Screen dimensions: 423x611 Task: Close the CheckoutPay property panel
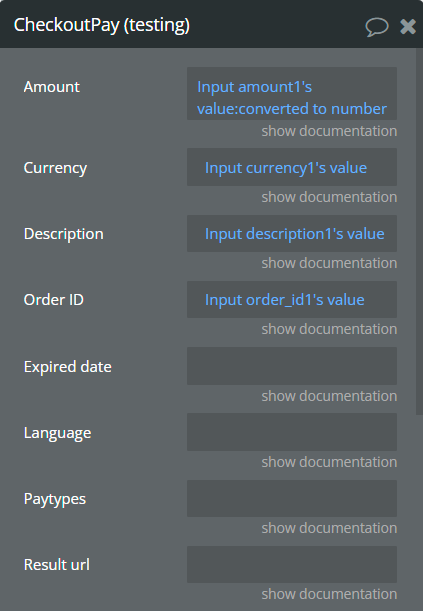pyautogui.click(x=408, y=26)
